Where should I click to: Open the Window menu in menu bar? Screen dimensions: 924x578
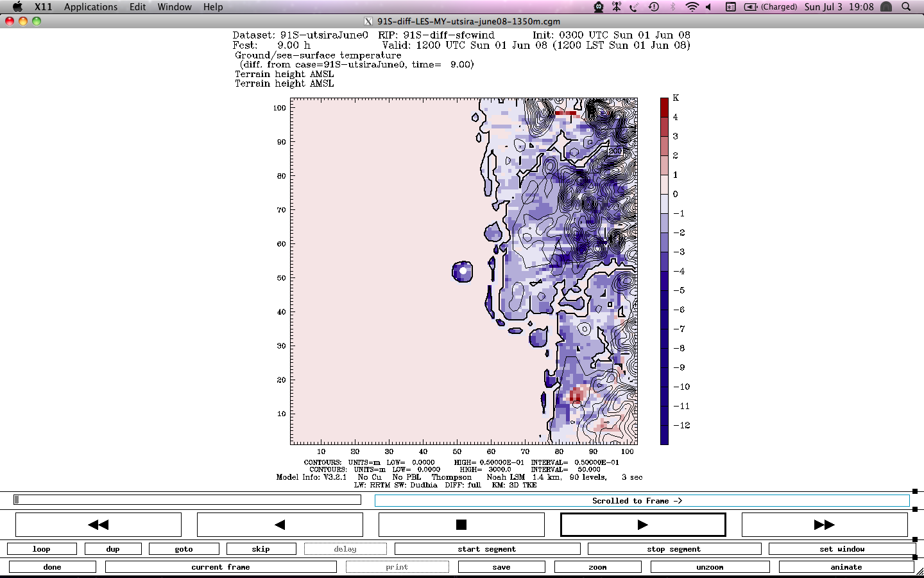(175, 7)
